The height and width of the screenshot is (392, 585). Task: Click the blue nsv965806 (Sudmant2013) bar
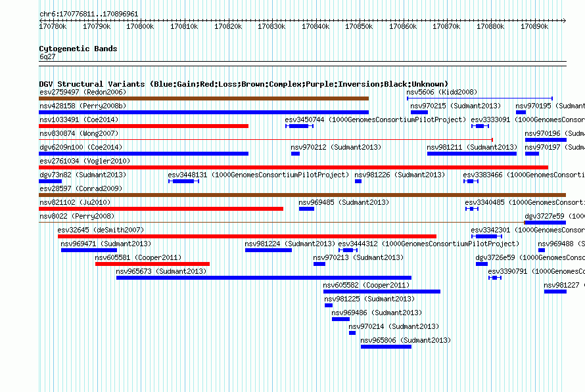point(386,347)
